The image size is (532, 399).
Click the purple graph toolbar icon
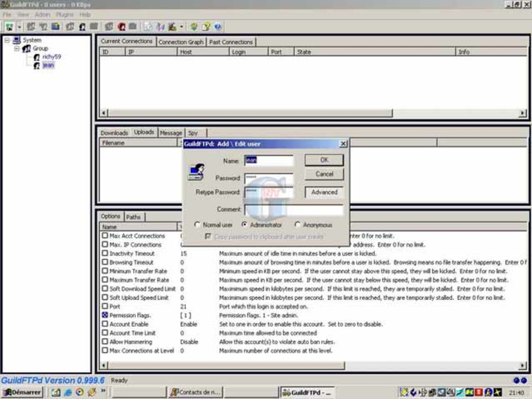161,26
